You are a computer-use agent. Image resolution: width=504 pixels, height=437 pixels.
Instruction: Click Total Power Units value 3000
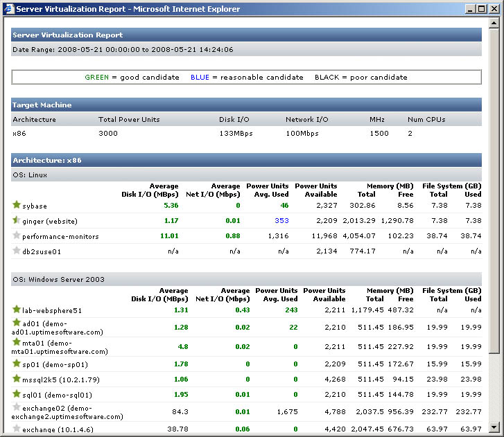point(108,134)
